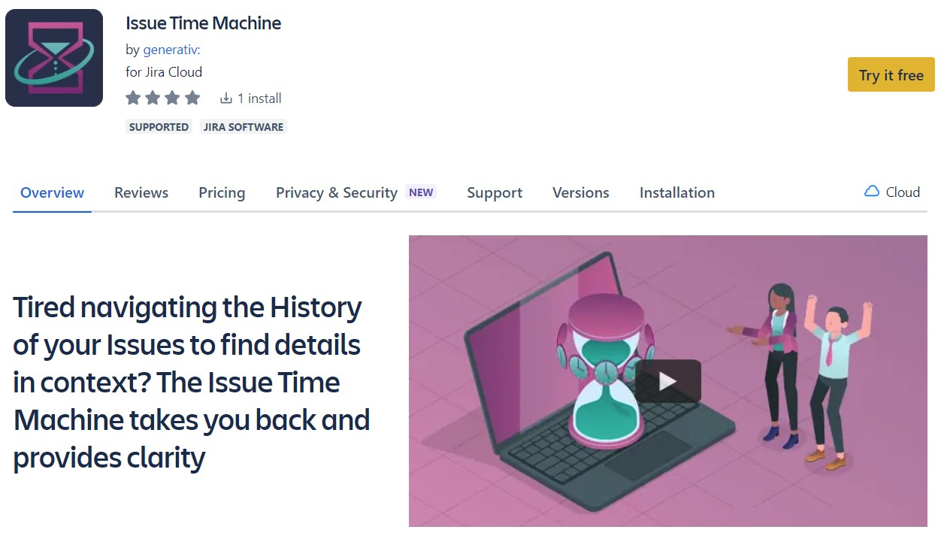Click the SUPPORTED badge
941x560 pixels.
tap(159, 127)
